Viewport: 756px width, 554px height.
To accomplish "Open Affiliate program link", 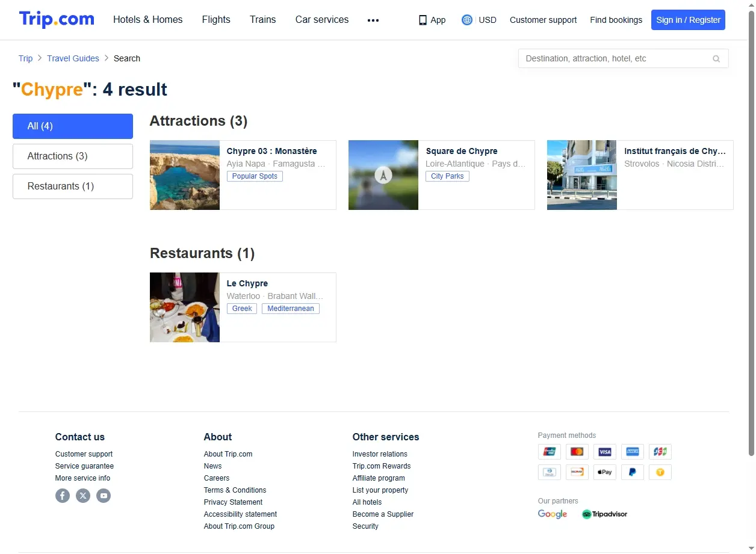I will tap(379, 478).
